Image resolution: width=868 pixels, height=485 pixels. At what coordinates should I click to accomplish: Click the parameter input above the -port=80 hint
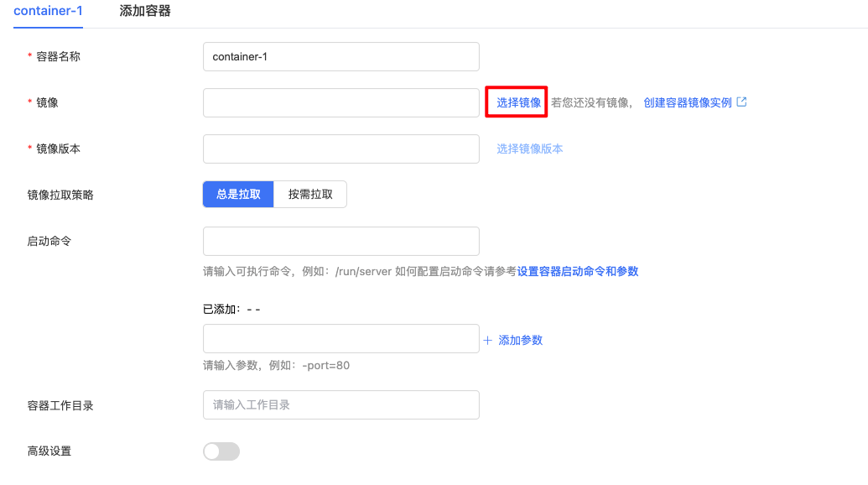click(x=340, y=339)
